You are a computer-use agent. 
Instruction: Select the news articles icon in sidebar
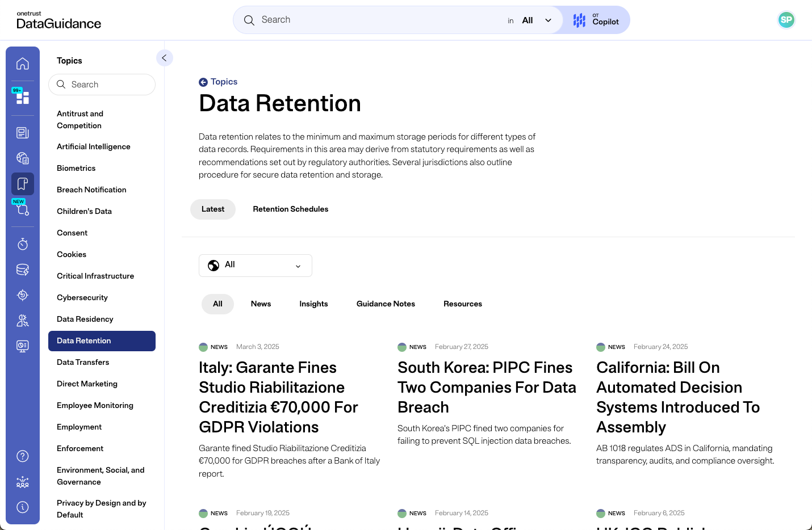pos(23,132)
